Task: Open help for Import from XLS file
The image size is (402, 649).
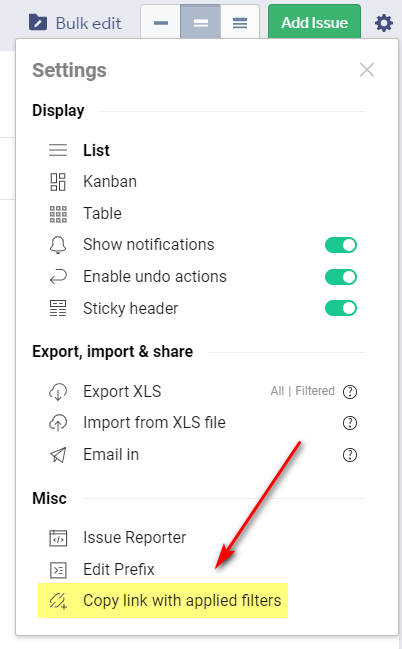Action: 350,423
